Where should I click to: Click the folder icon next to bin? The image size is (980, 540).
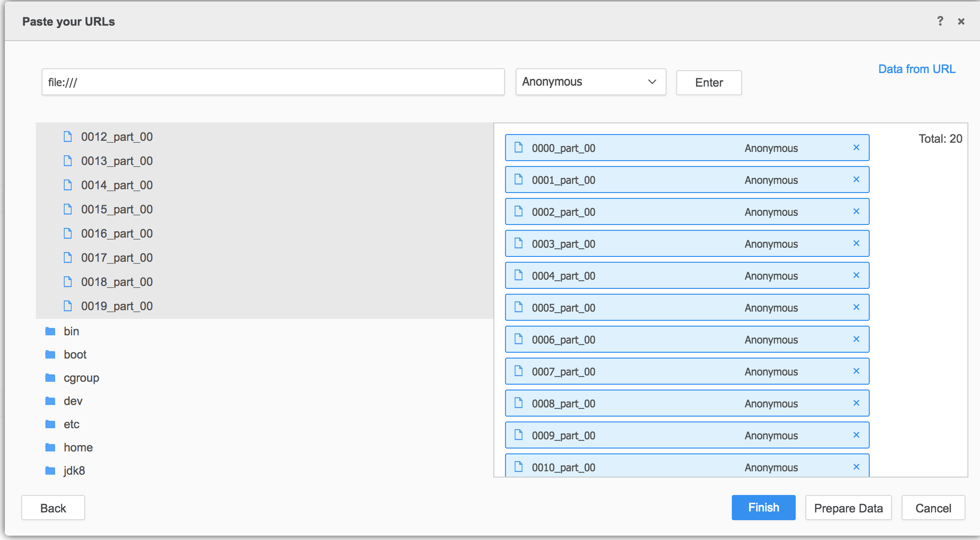coord(50,331)
